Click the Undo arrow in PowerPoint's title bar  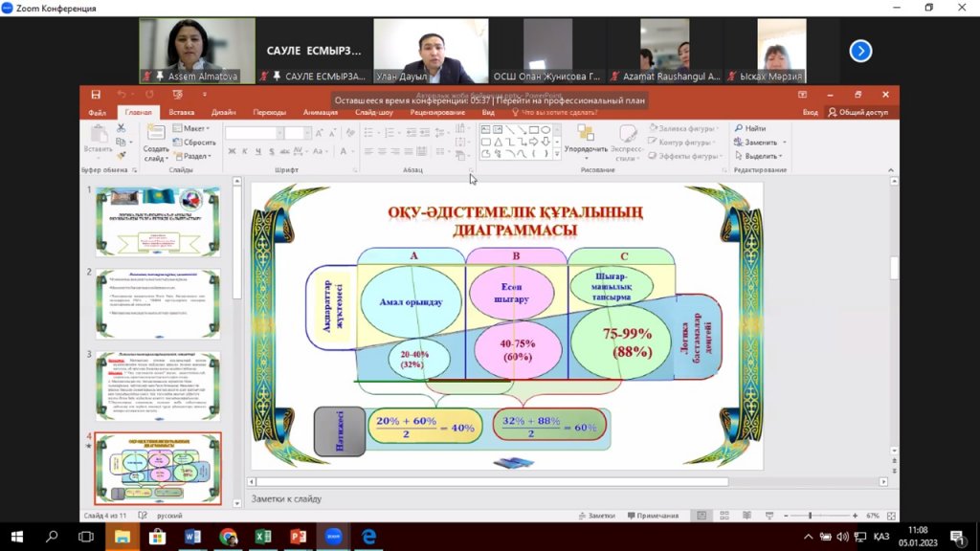(x=122, y=95)
